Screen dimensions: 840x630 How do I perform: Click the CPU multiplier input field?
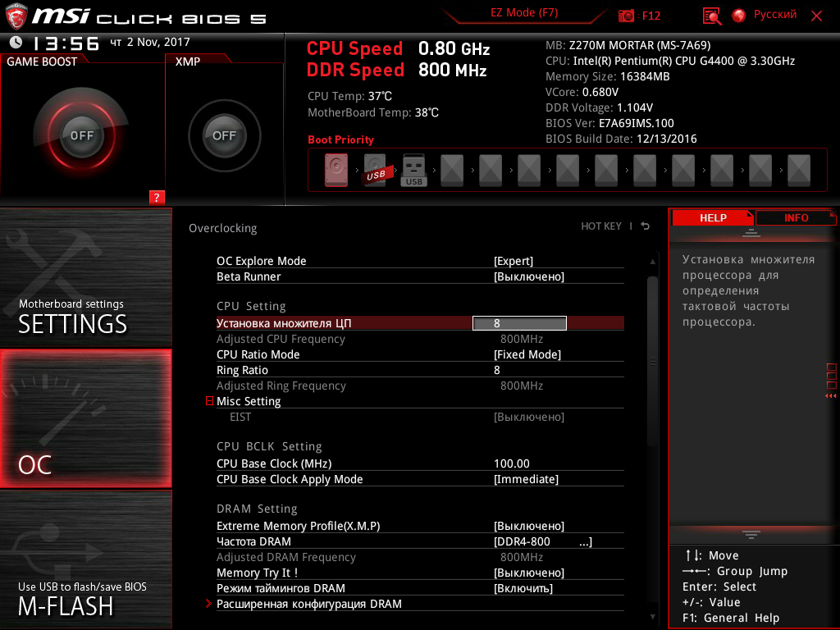519,323
